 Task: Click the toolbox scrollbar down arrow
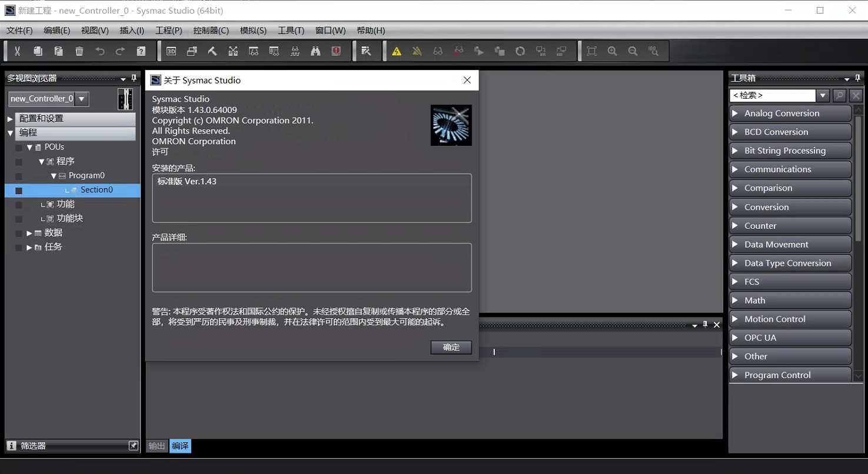pyautogui.click(x=858, y=376)
